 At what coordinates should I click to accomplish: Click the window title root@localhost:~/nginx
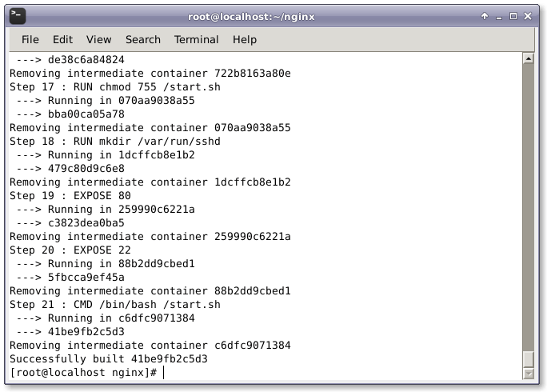(273, 16)
